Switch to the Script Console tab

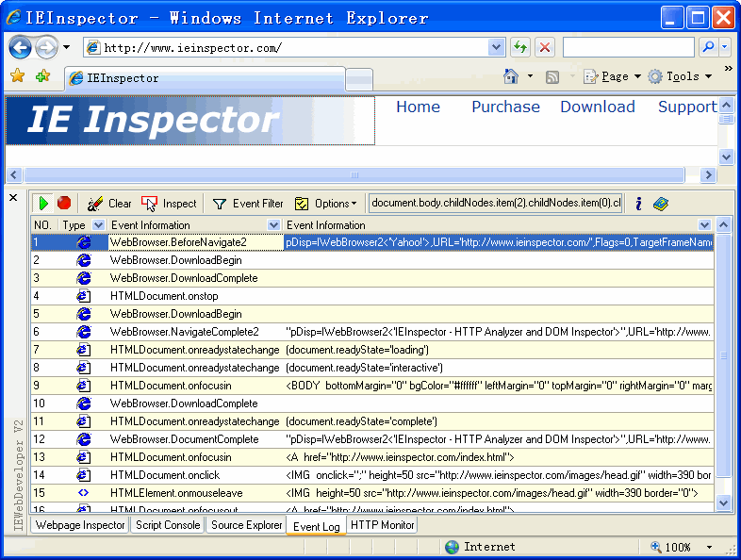coord(168,525)
